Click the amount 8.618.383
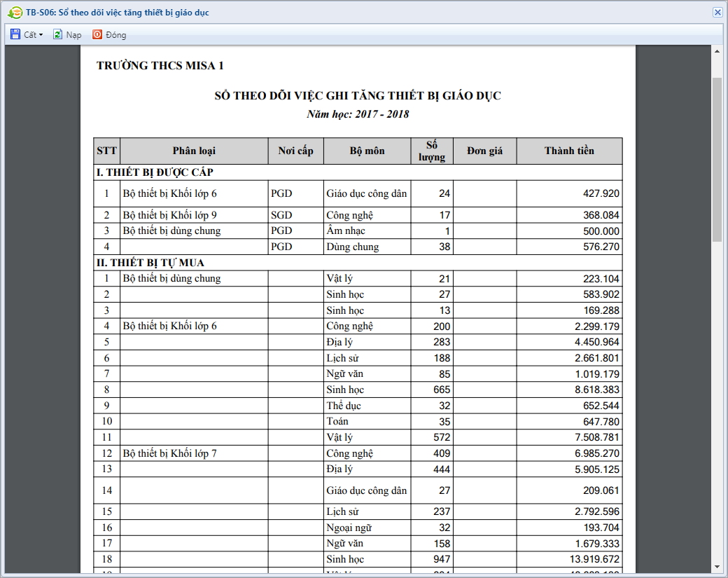Viewport: 728px width, 578px height. pyautogui.click(x=597, y=390)
